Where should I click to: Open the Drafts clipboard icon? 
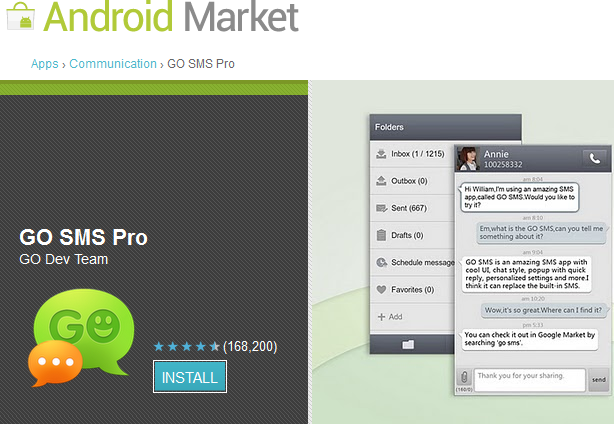point(381,235)
